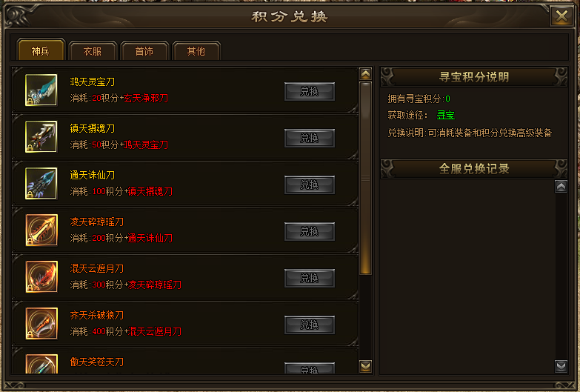Click item list scroll-down arrow

(x=365, y=367)
